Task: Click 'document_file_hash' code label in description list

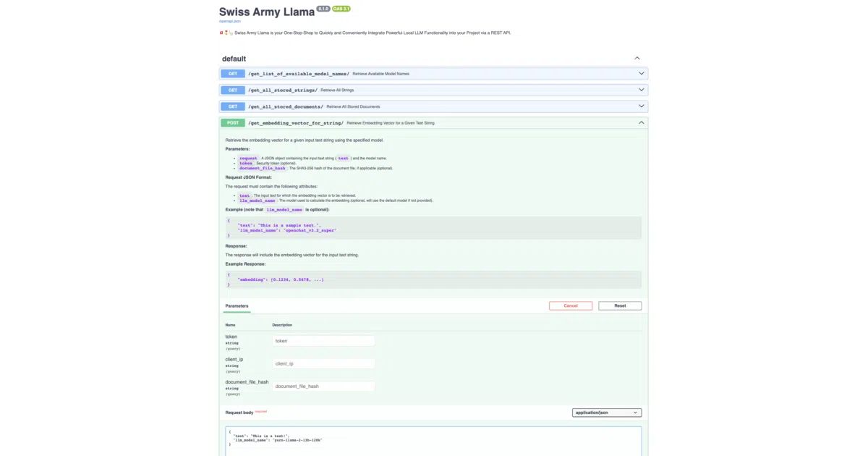Action: pos(263,168)
